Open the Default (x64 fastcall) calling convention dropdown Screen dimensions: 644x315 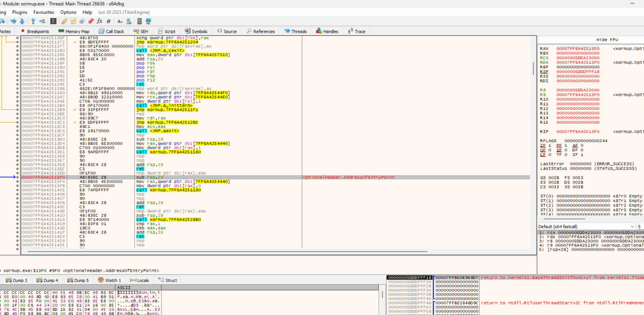click(x=587, y=226)
